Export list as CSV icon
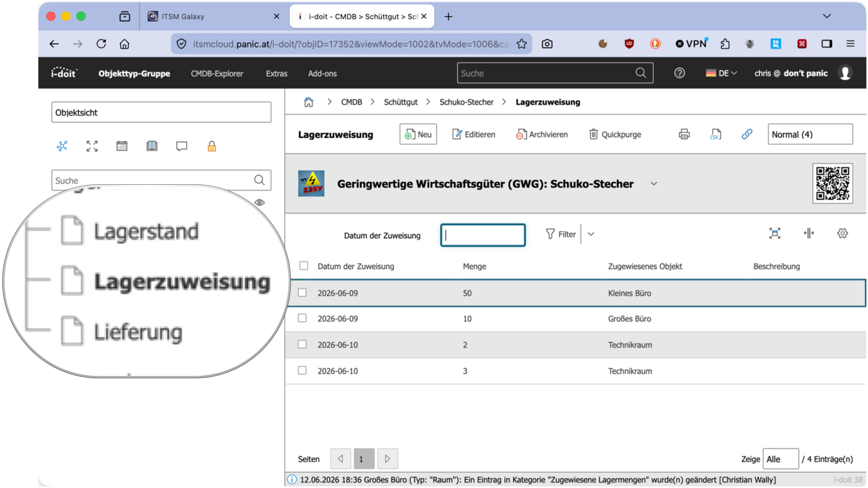The height and width of the screenshot is (488, 868). [715, 134]
